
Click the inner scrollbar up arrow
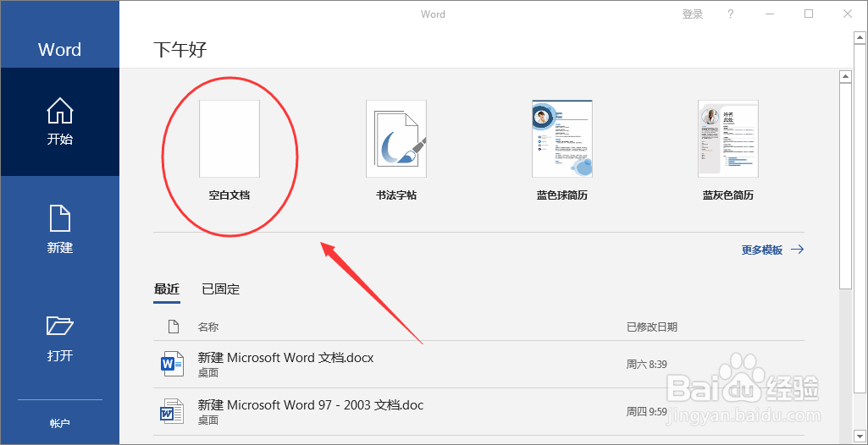845,76
